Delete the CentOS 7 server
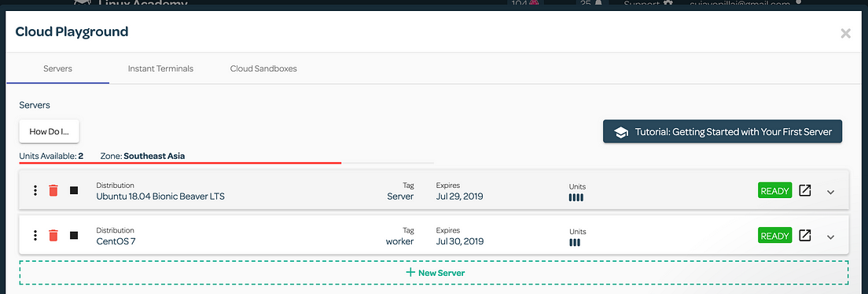868x294 pixels. click(x=53, y=235)
